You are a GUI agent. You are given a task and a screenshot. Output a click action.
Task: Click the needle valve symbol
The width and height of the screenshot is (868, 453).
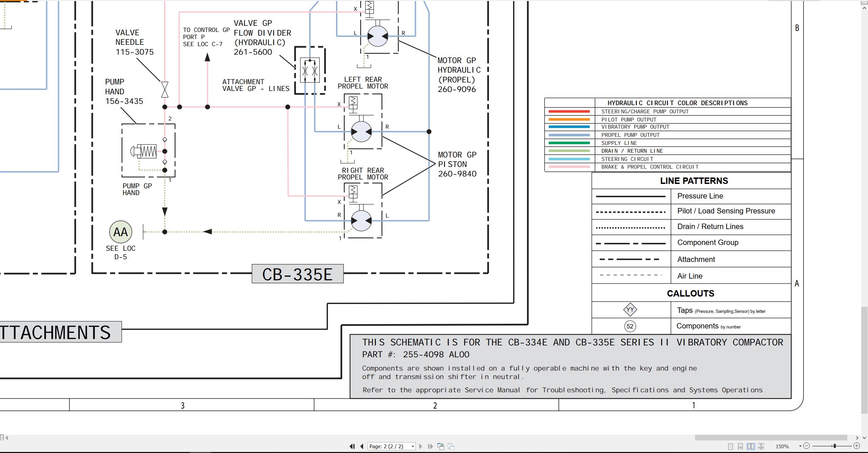pyautogui.click(x=165, y=90)
